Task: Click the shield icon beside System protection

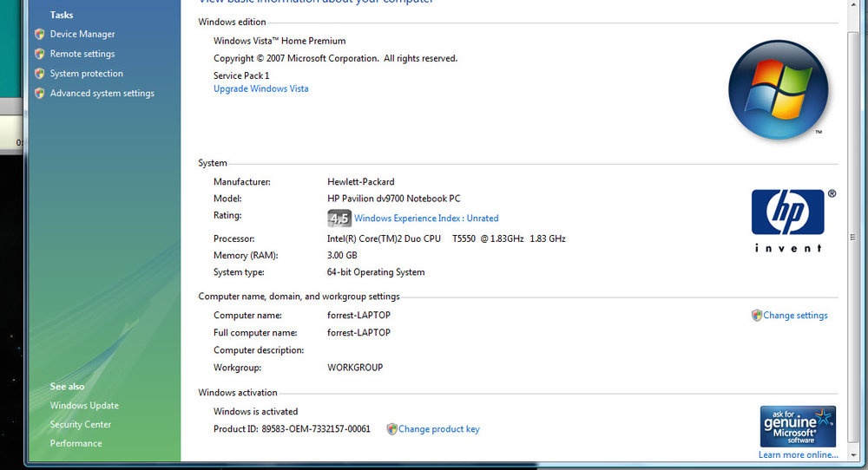Action: tap(39, 74)
